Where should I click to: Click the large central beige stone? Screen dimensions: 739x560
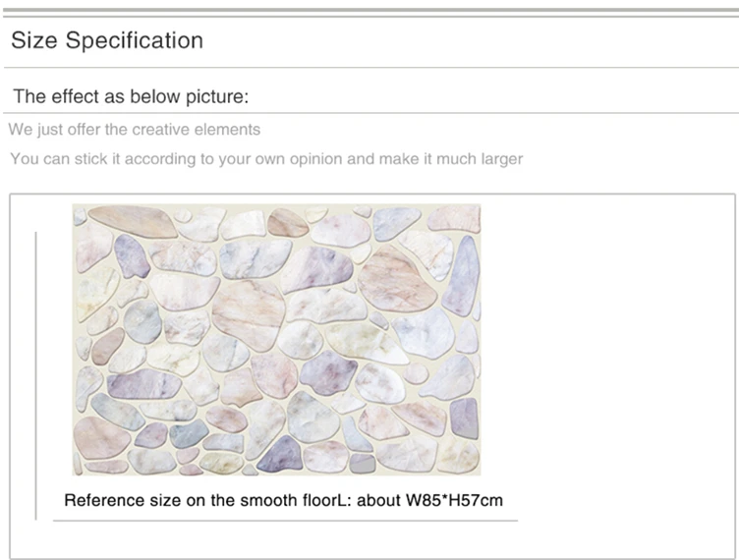click(249, 314)
